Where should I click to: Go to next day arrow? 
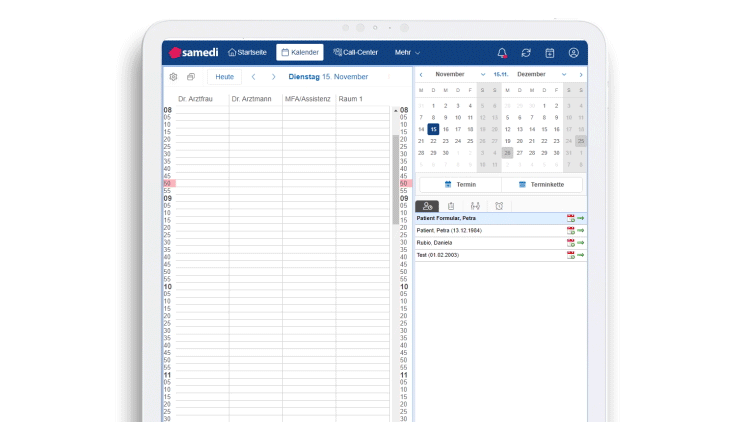click(x=274, y=77)
